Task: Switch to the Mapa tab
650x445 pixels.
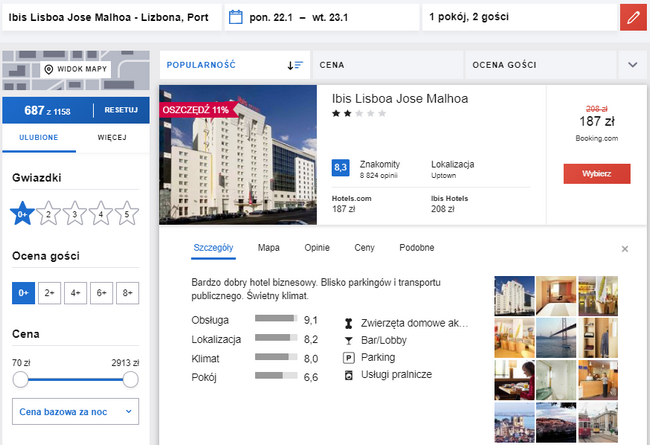Action: pyautogui.click(x=269, y=248)
